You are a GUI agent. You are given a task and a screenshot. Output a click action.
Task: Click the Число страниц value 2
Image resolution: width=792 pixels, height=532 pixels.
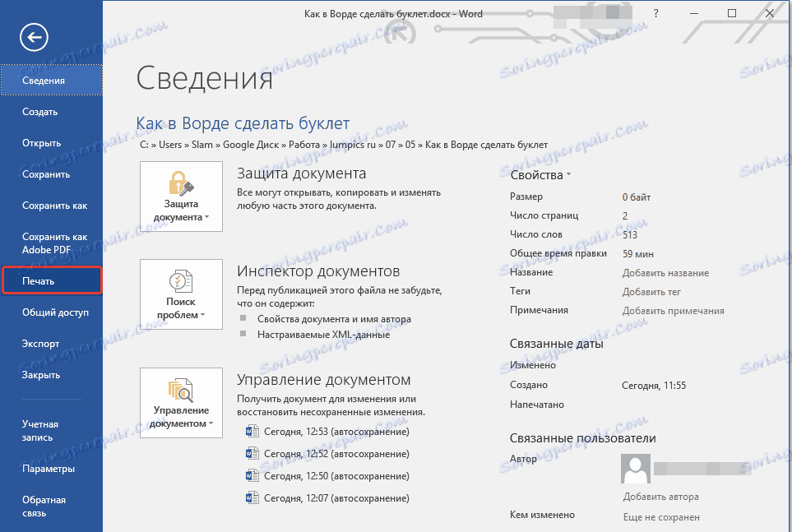[x=625, y=215]
